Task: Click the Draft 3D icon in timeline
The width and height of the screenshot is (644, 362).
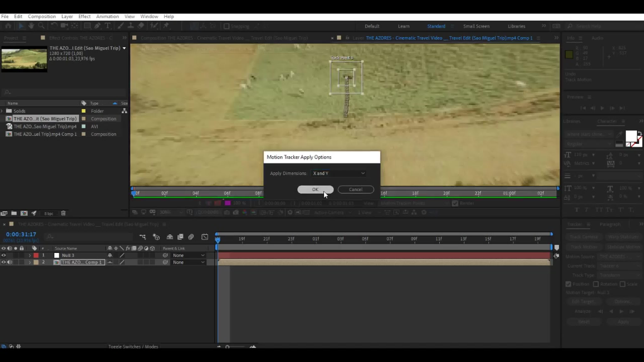Action: click(x=156, y=237)
